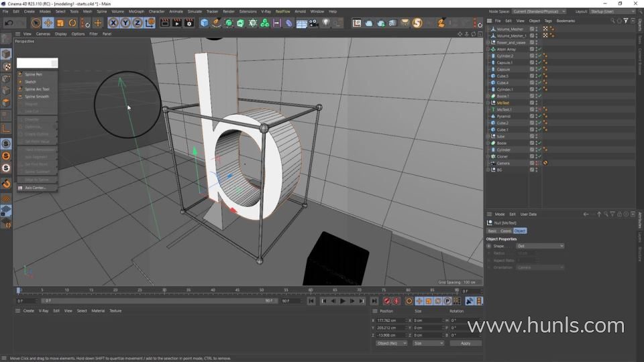The height and width of the screenshot is (362, 644).
Task: Toggle enable checkmark of the Boole object
Action: click(x=539, y=143)
